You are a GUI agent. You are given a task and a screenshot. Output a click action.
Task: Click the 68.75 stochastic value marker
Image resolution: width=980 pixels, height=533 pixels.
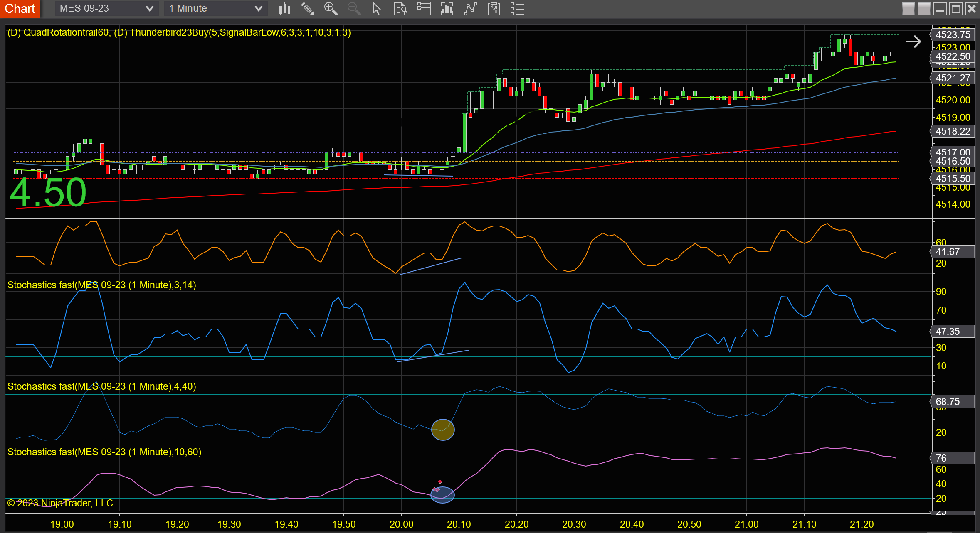(x=953, y=402)
